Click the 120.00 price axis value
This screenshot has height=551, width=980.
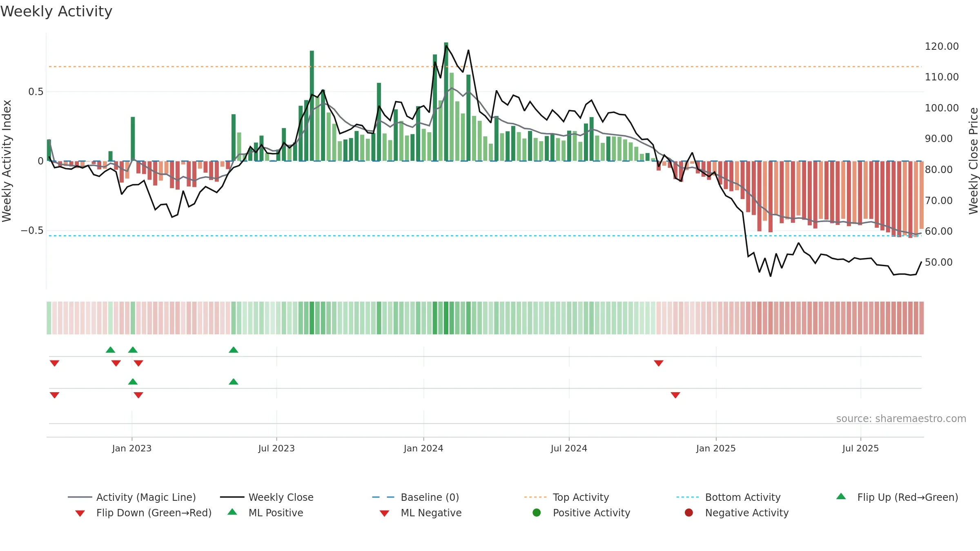(942, 47)
